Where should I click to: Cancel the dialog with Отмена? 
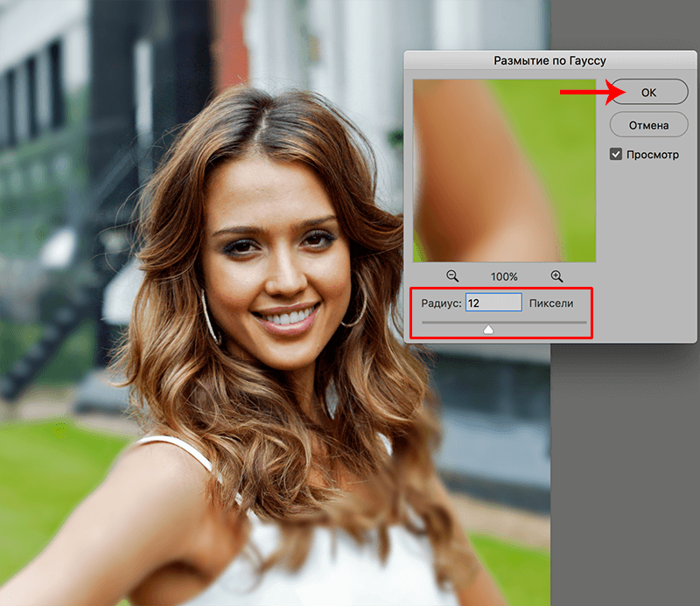coord(648,123)
